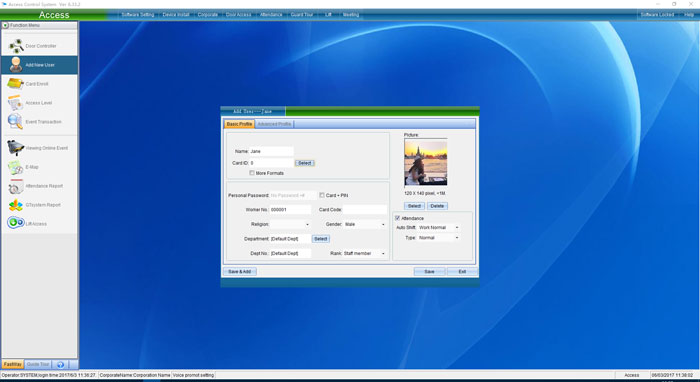Click the Name input field
Screen dimensions: 700x382
(271, 151)
